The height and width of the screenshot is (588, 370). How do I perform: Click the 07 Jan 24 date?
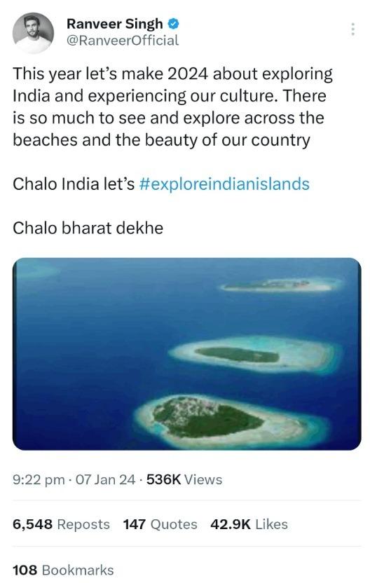(105, 479)
